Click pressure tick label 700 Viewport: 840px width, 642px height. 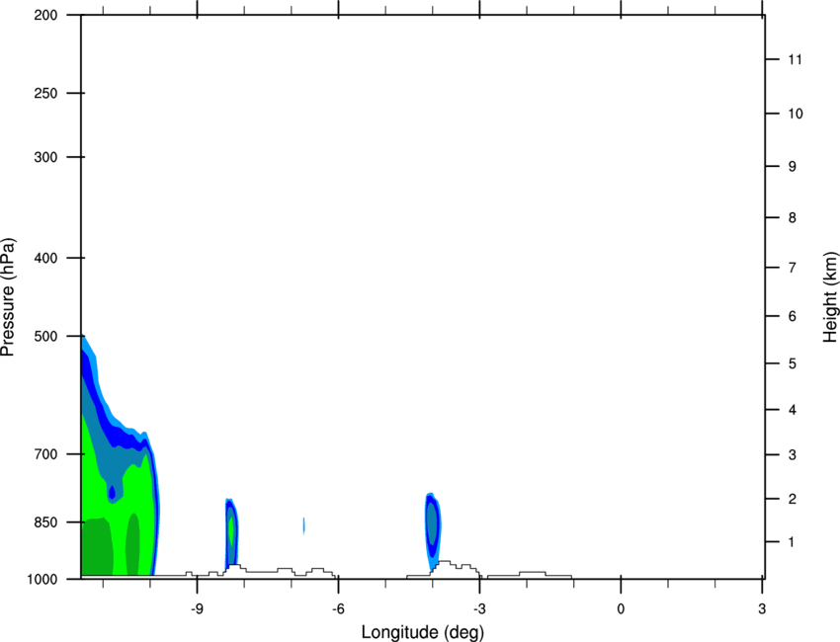(45, 454)
